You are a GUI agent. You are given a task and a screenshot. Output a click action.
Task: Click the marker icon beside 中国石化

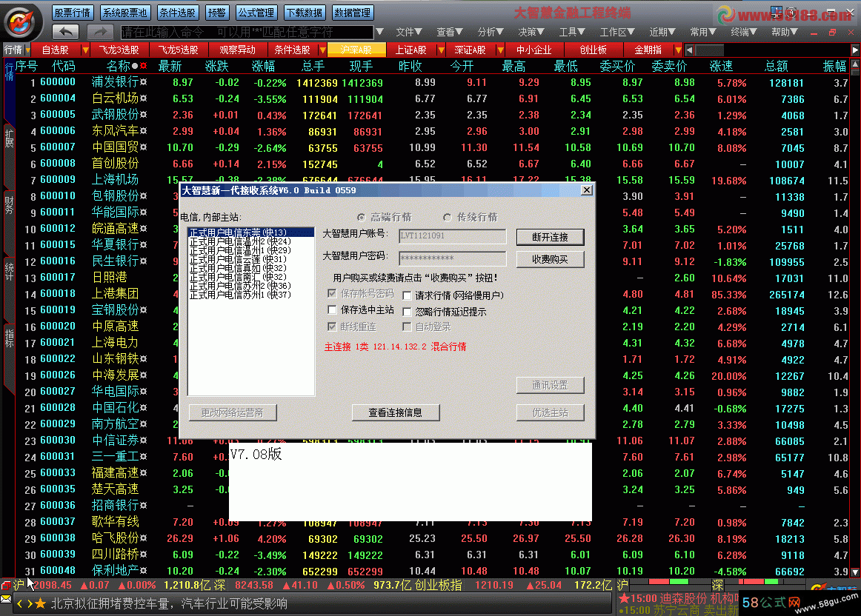[x=143, y=407]
